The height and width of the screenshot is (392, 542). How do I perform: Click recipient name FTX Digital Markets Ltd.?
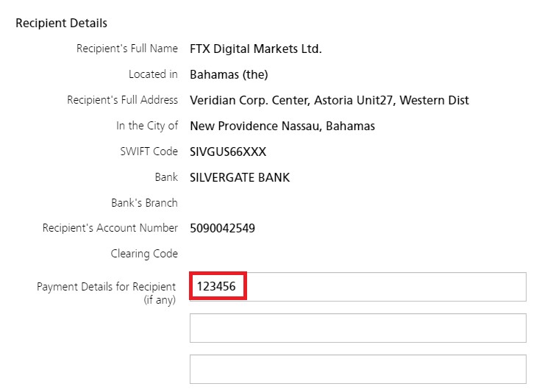[x=256, y=49]
